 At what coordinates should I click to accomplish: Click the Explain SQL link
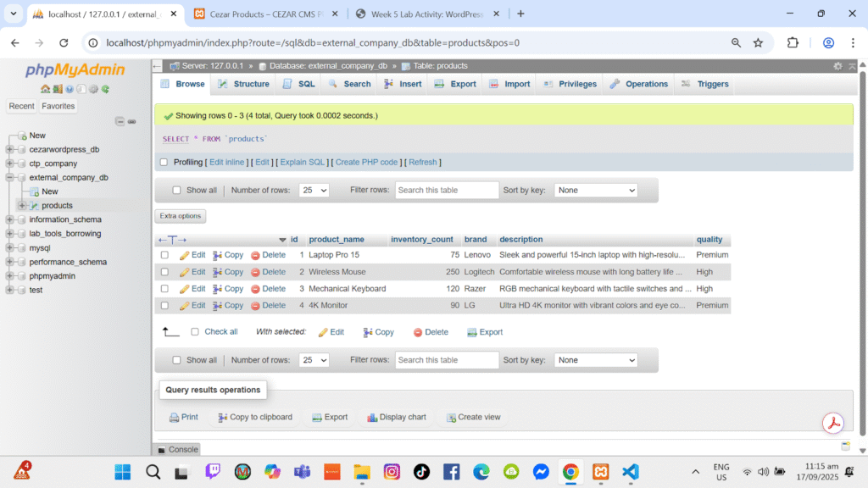pos(302,162)
